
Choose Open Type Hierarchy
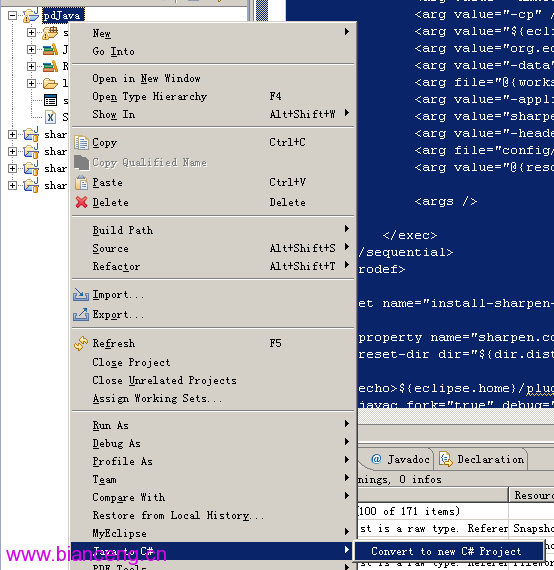(x=213, y=96)
